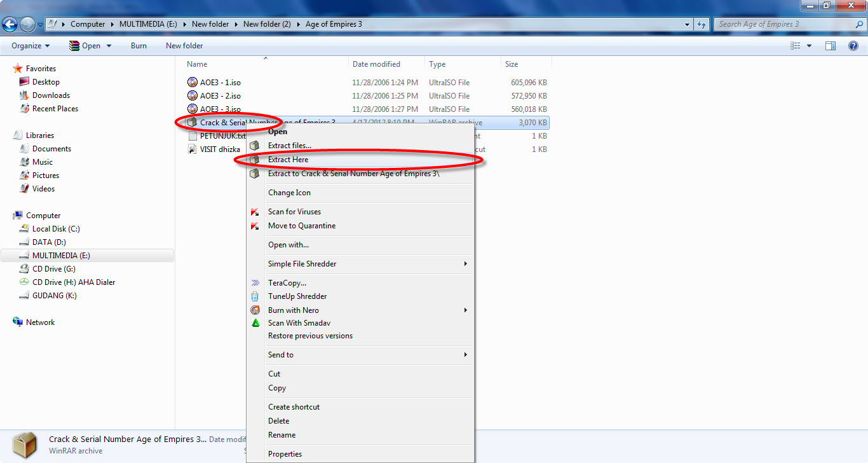Click the Smadav green triangle icon
The image size is (868, 463).
point(255,323)
